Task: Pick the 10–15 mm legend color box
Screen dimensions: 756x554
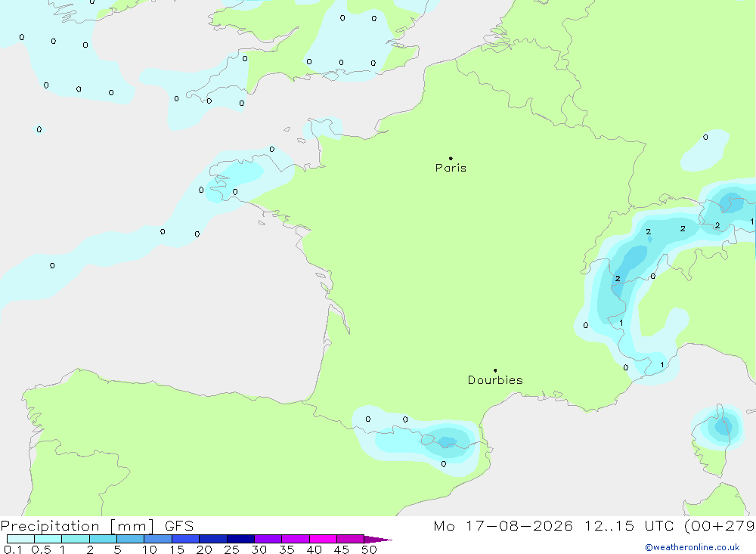Action: (158, 539)
